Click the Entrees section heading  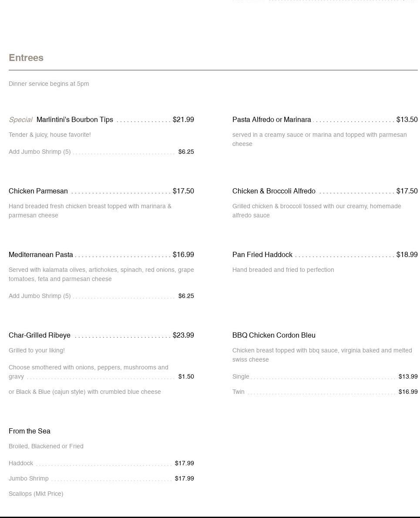(26, 58)
